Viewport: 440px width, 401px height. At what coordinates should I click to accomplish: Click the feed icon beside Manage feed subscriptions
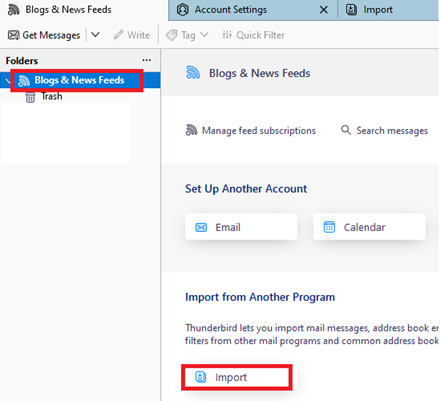pos(191,130)
